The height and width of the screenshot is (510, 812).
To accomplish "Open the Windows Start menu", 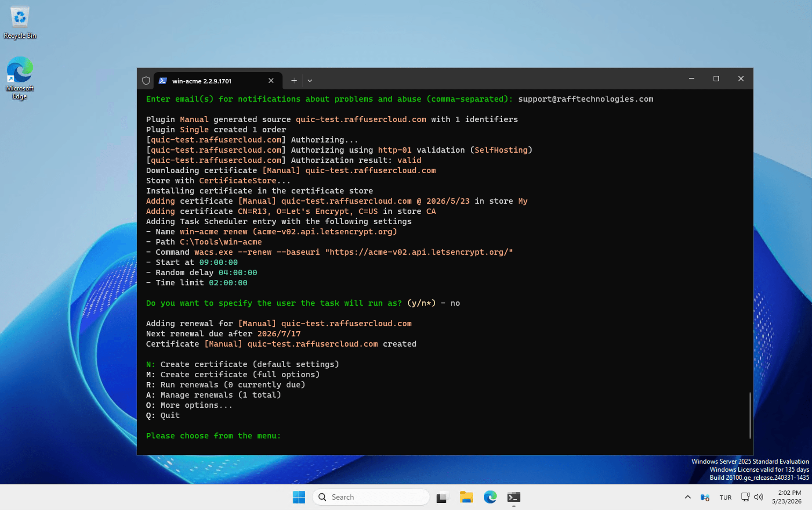I will point(299,497).
